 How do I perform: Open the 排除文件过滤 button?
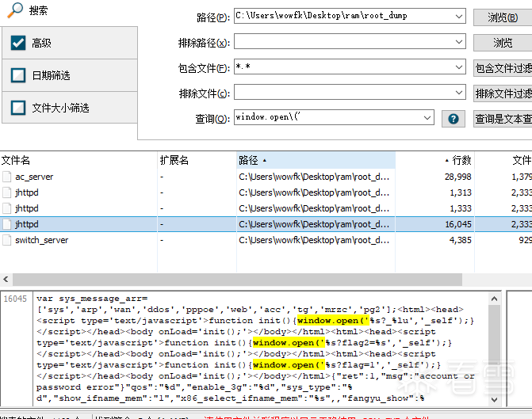[x=503, y=93]
